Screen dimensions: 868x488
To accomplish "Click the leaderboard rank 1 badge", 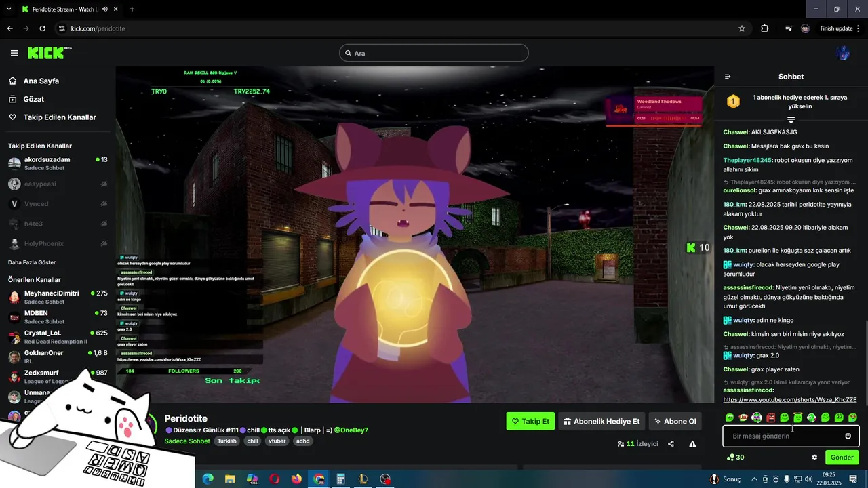I will 733,102.
